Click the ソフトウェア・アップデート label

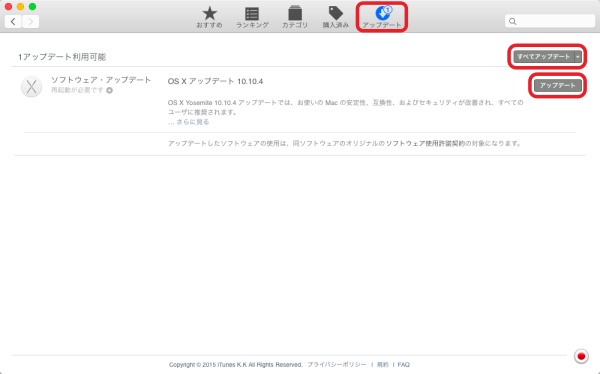(x=101, y=80)
